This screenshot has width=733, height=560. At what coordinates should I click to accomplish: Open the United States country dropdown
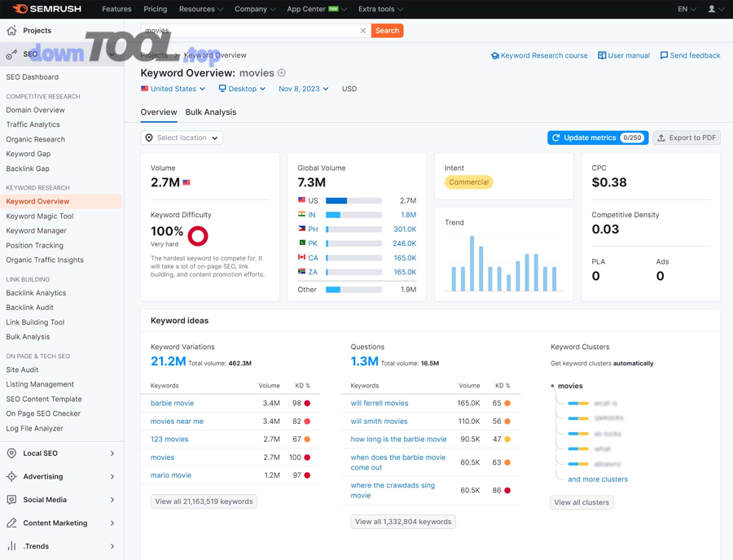tap(173, 89)
